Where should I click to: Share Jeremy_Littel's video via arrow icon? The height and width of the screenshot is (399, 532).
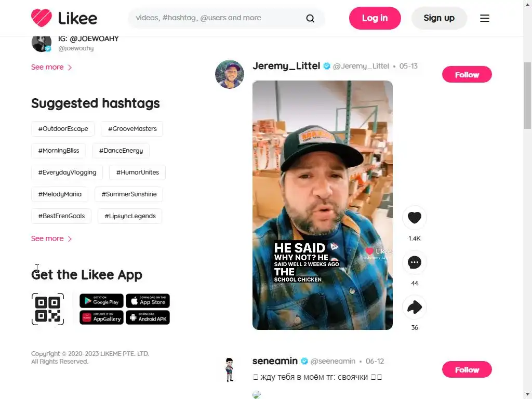414,307
